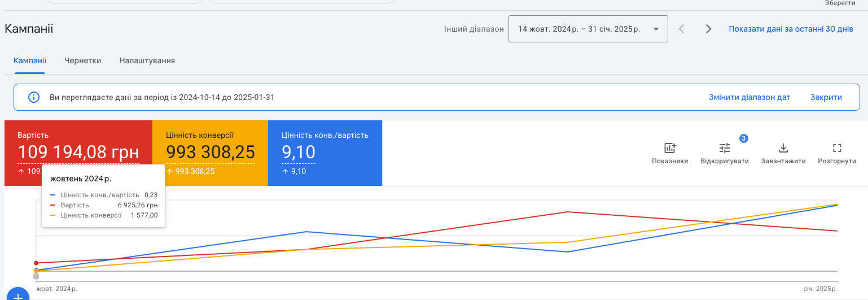Screen dimensions: 868x300
Task: Go to the next date range arrow
Action: click(x=708, y=29)
